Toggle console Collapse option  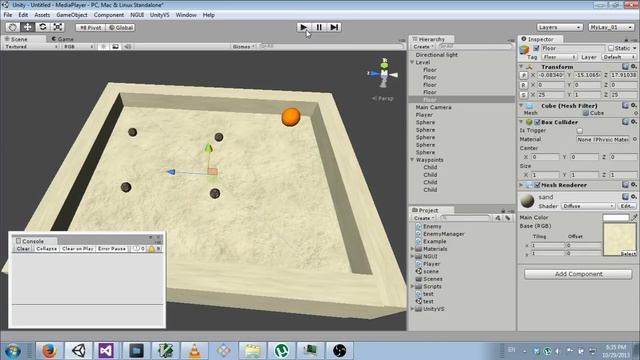tap(47, 249)
